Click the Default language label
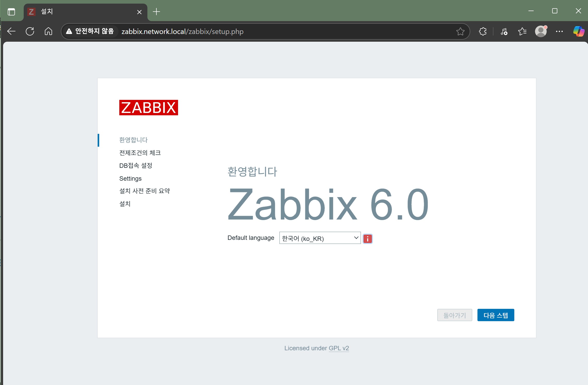The width and height of the screenshot is (588, 385). coord(251,238)
